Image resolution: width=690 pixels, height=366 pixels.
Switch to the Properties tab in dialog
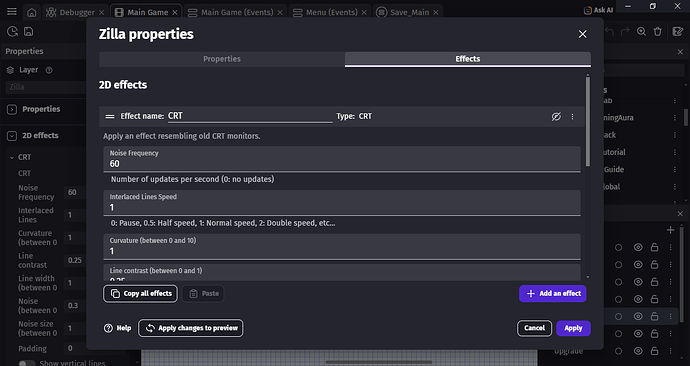click(222, 59)
